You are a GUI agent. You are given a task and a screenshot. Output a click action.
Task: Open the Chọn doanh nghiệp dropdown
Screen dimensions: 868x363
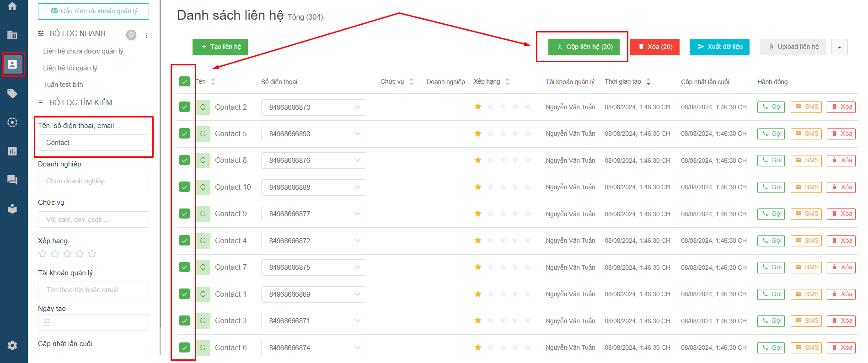[93, 181]
